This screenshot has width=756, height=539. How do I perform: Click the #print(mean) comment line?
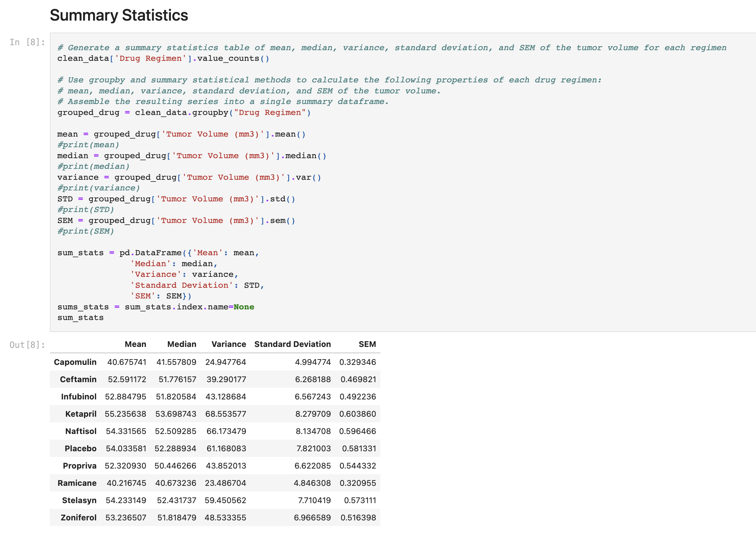88,145
